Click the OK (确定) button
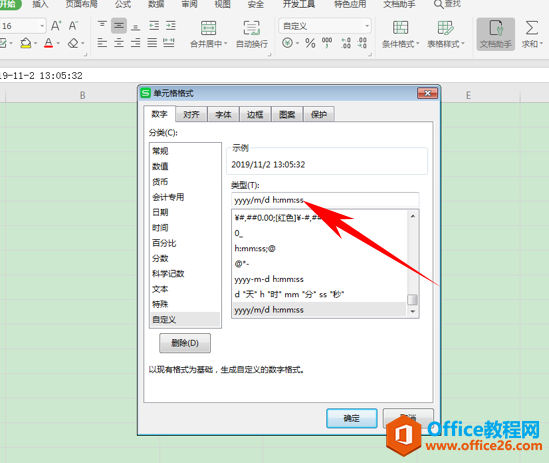549x463 pixels. [x=352, y=418]
